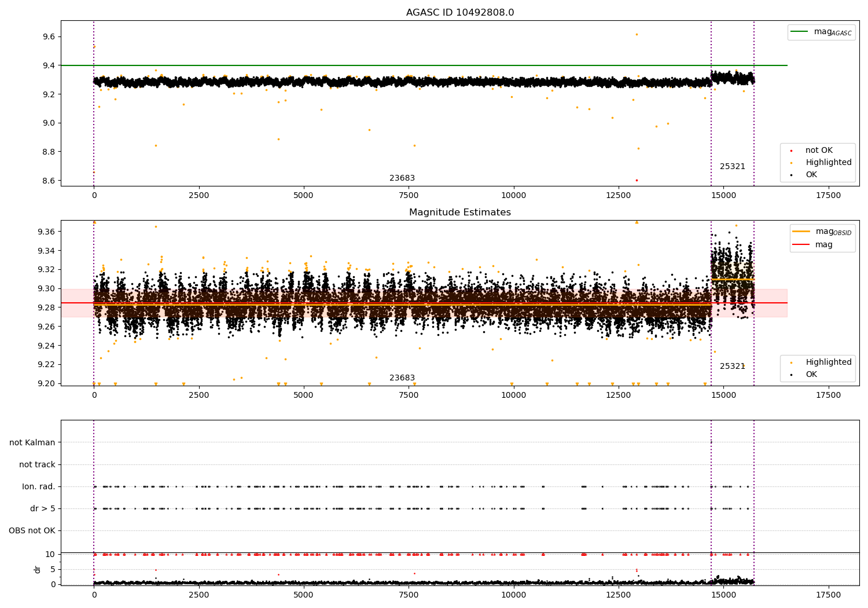Screen dimensions: 868x608
Task: Click the '9.34' y-axis tick label
Action: pyautogui.click(x=46, y=251)
